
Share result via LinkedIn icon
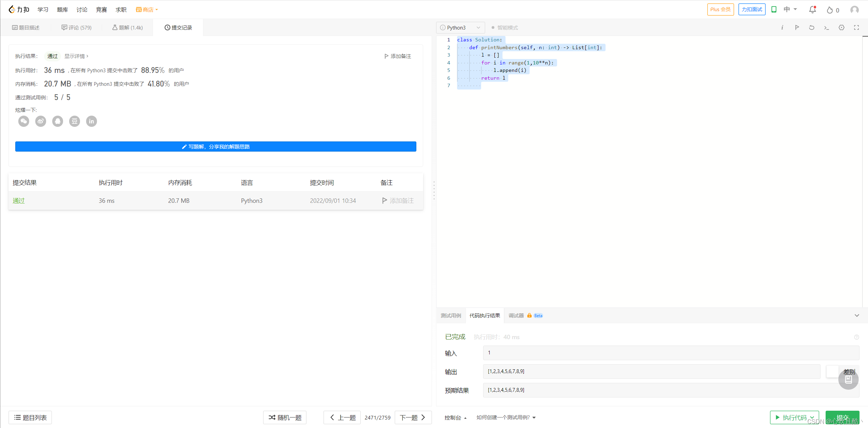92,121
